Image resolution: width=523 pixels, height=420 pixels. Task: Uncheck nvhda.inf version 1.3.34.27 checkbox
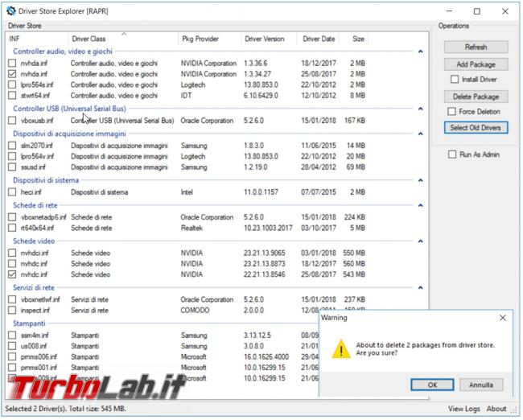pos(12,74)
